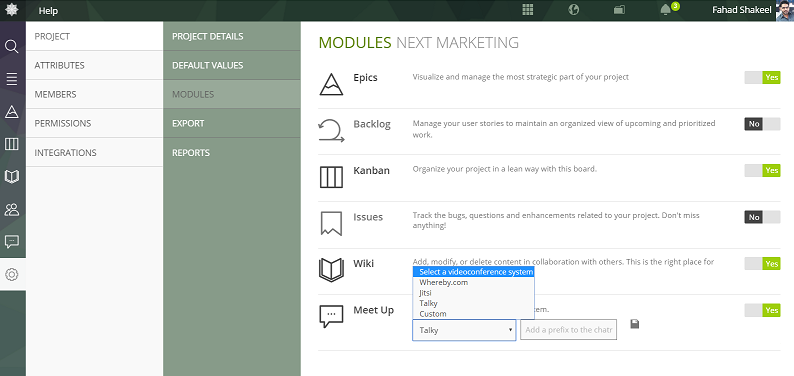Open the Talky videoconference dropdown

pyautogui.click(x=464, y=330)
